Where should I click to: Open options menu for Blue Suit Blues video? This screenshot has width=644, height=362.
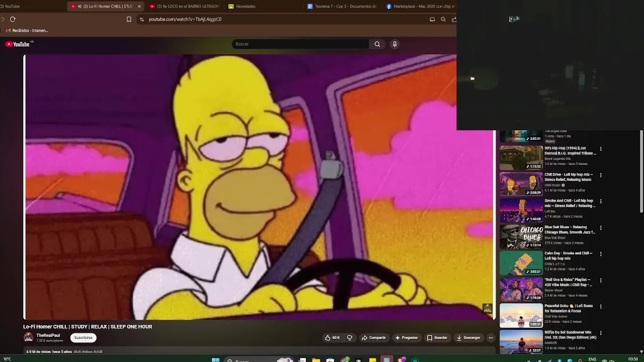[600, 228]
